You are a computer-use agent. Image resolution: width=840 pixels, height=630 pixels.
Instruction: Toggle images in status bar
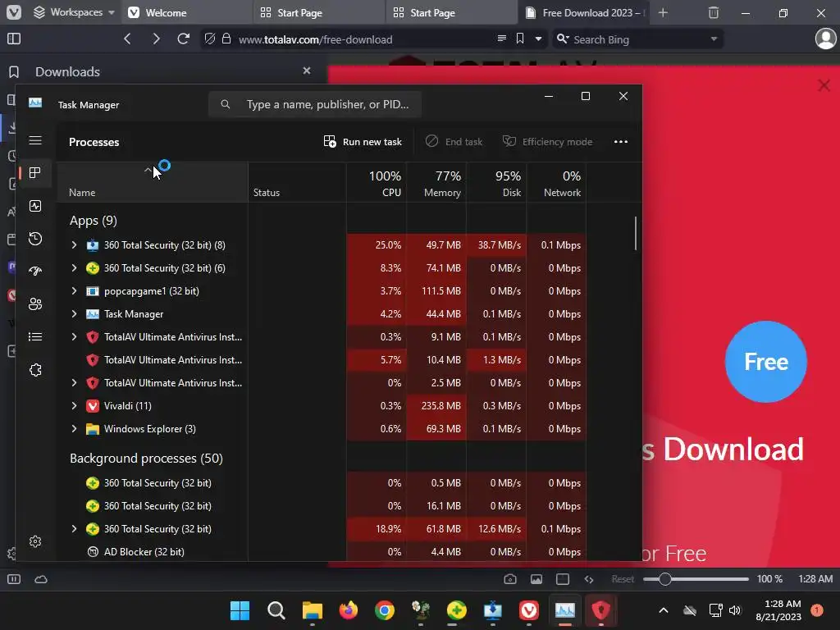click(x=536, y=579)
